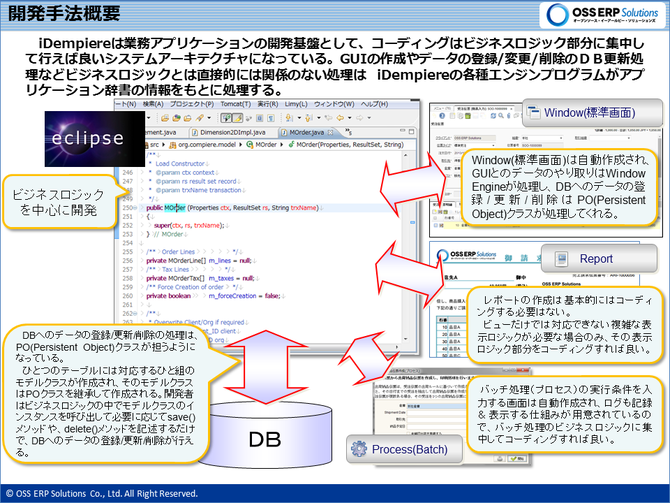The height and width of the screenshot is (503, 670).
Task: Open the 検索(A) menu in Eclipse
Action: click(153, 104)
